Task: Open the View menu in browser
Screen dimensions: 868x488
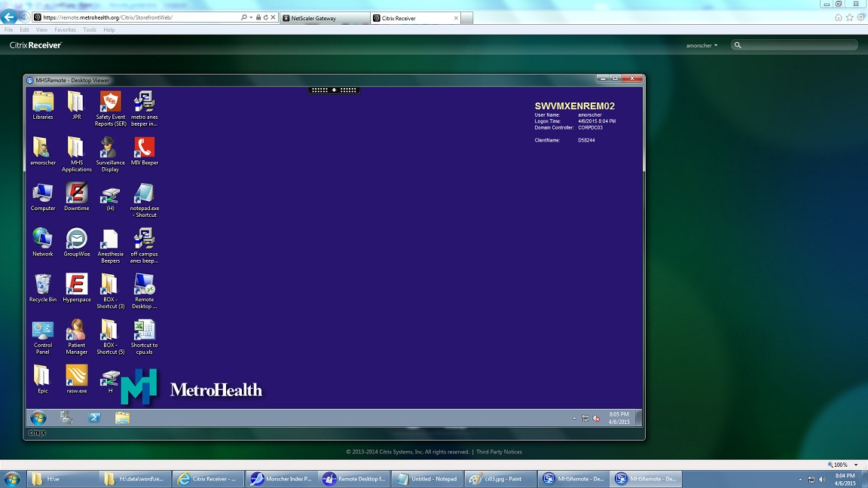Action: [x=41, y=30]
